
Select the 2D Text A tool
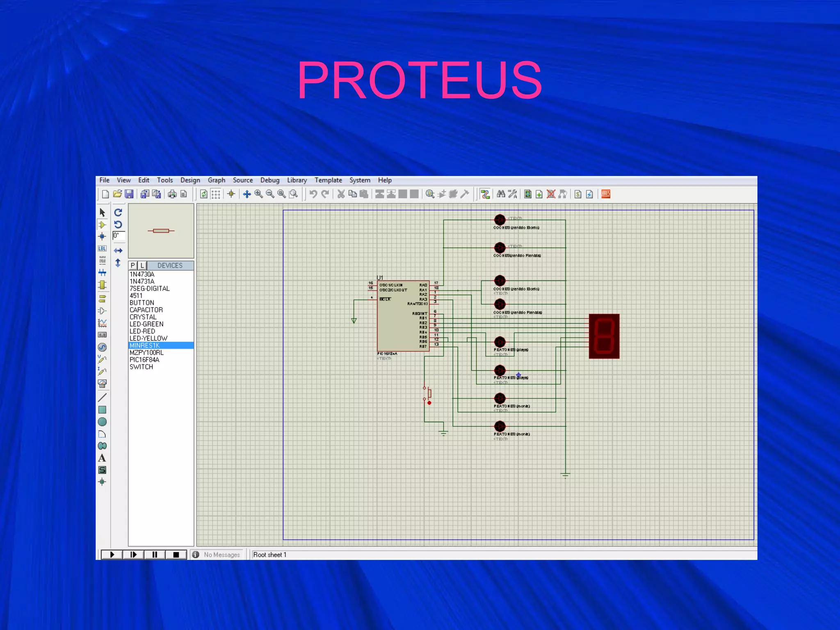point(103,458)
